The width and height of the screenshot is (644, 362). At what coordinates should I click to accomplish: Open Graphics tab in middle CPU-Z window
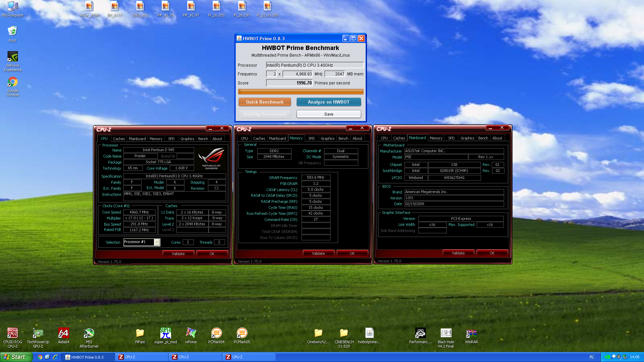point(327,138)
